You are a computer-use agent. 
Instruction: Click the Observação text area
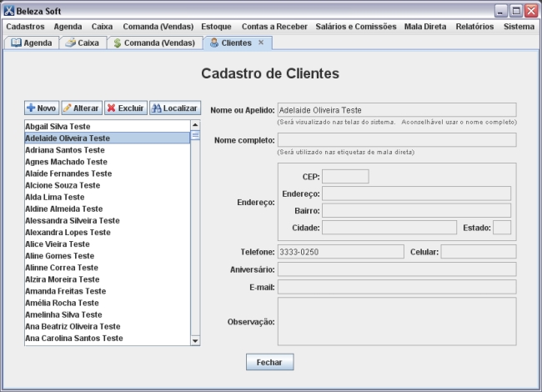click(397, 321)
